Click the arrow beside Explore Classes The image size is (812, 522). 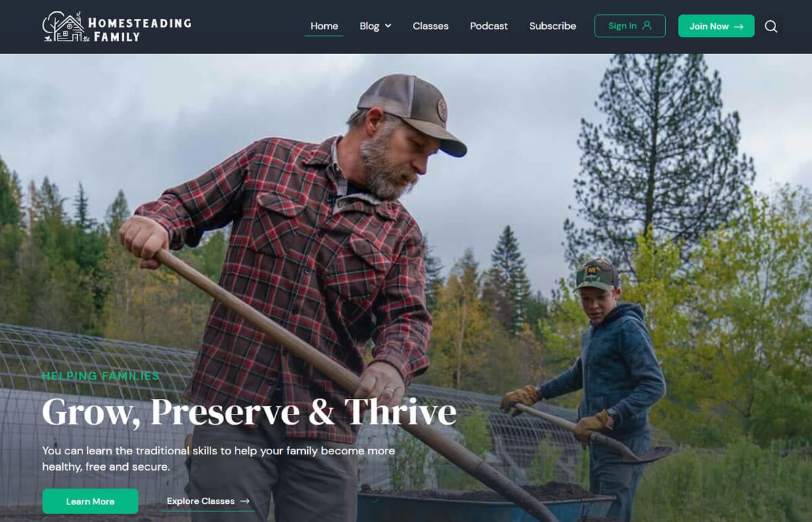click(245, 501)
